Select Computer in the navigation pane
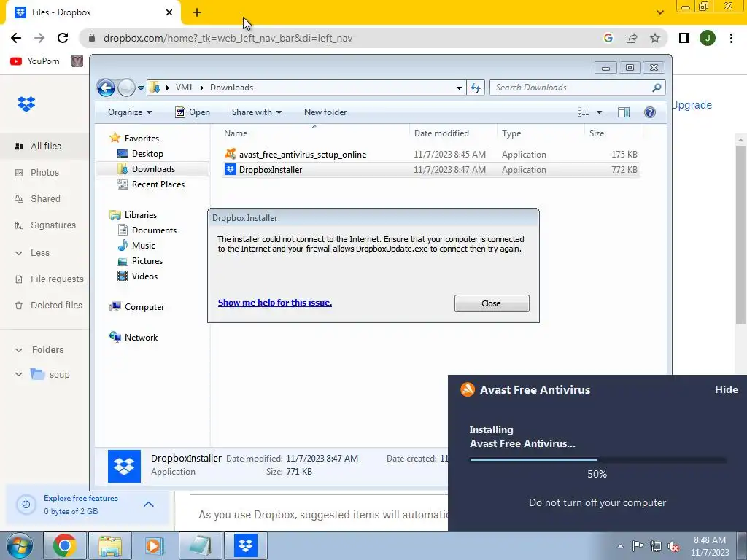This screenshot has height=560, width=747. point(144,307)
